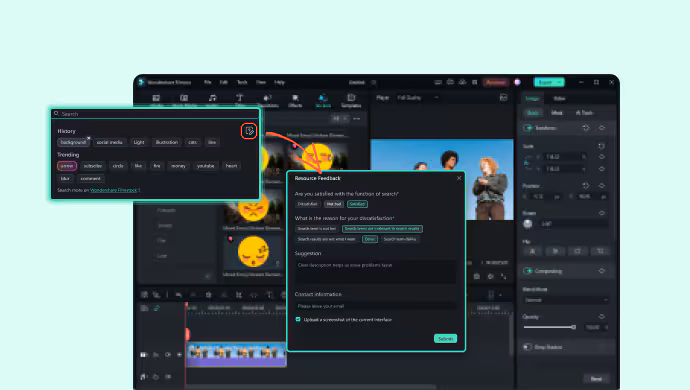690x390 pixels.
Task: Open the Titles tab icon
Action: [x=240, y=98]
